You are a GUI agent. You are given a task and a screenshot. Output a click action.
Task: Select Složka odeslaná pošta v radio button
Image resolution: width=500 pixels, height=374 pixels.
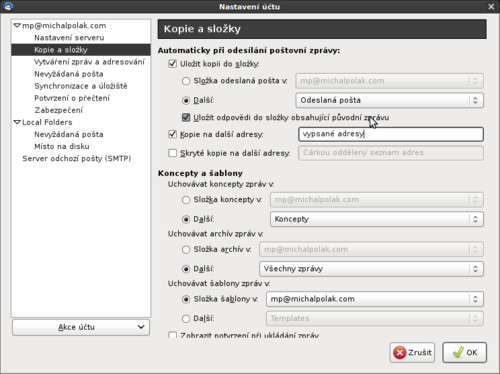pyautogui.click(x=186, y=81)
